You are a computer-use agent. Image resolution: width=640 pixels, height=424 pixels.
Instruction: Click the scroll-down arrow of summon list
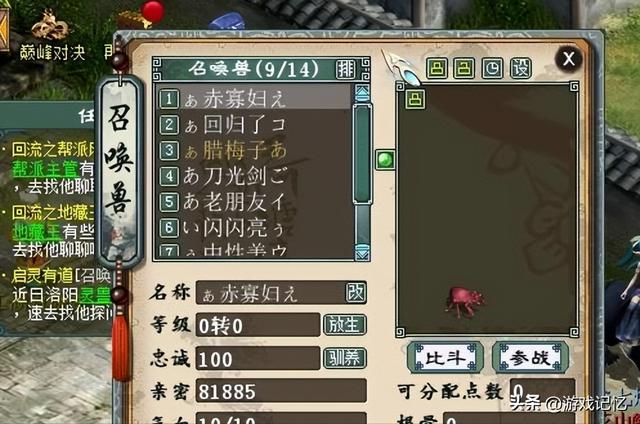click(362, 252)
